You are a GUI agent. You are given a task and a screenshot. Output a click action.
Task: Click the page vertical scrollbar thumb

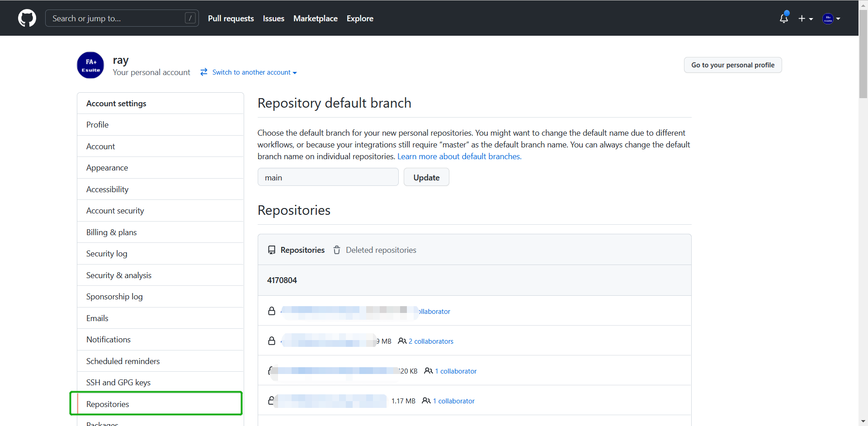tap(863, 53)
